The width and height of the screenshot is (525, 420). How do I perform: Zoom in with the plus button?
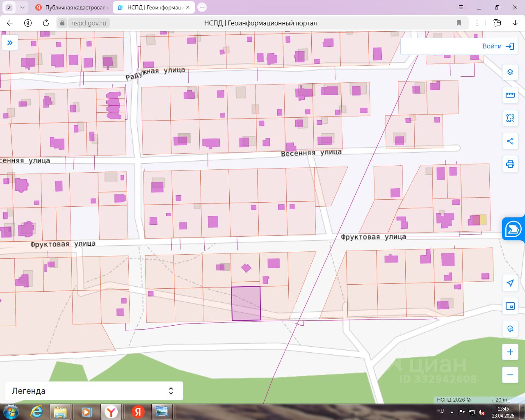pos(510,352)
